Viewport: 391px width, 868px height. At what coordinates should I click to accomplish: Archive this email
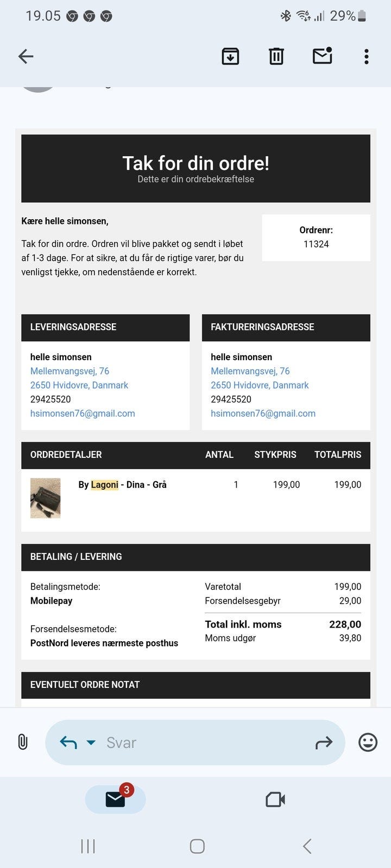click(230, 56)
